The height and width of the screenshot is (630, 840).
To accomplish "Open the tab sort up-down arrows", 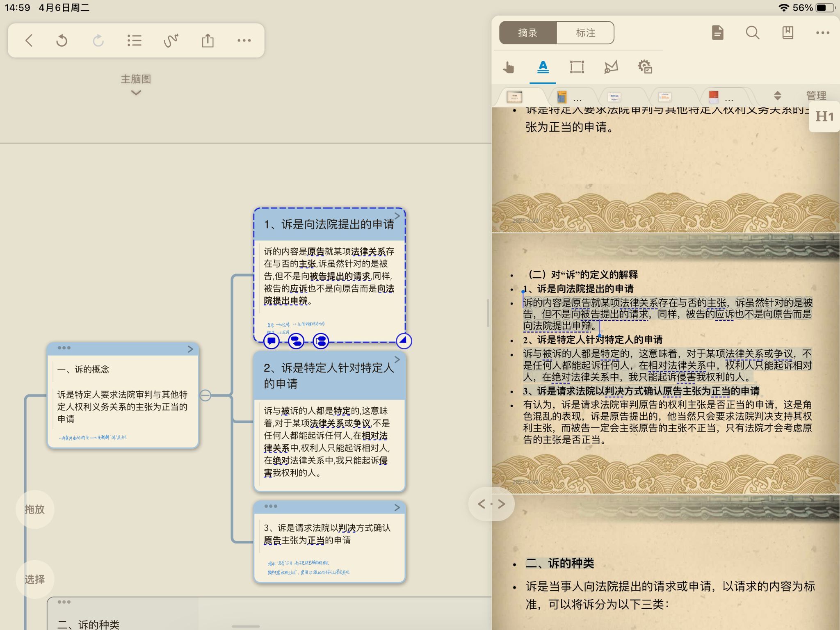I will point(777,96).
